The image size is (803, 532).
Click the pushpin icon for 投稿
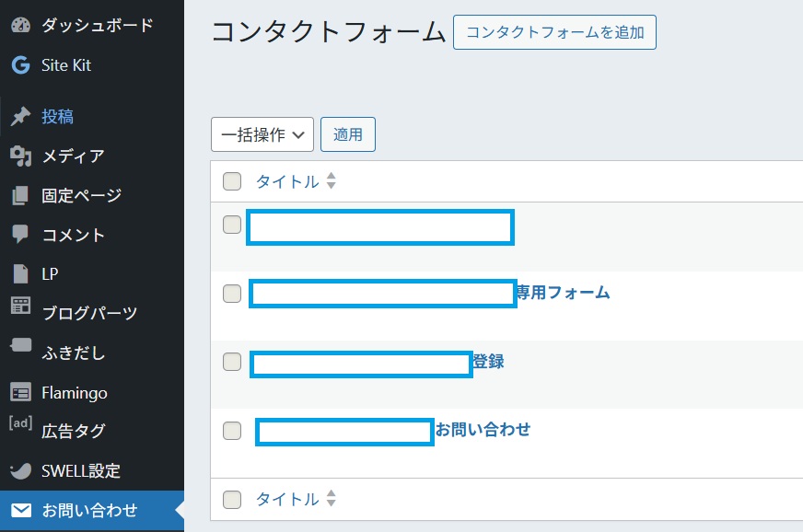[x=20, y=117]
